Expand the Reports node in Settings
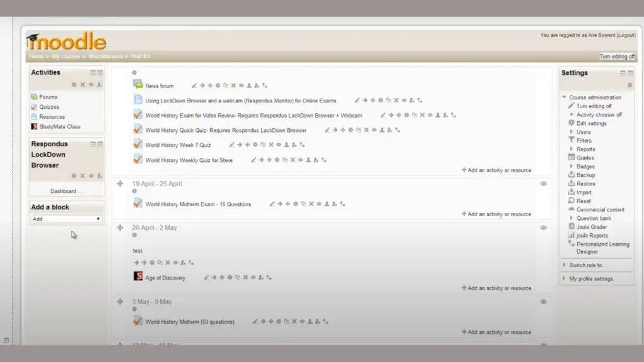Viewport: 644px width, 362px height. point(571,149)
